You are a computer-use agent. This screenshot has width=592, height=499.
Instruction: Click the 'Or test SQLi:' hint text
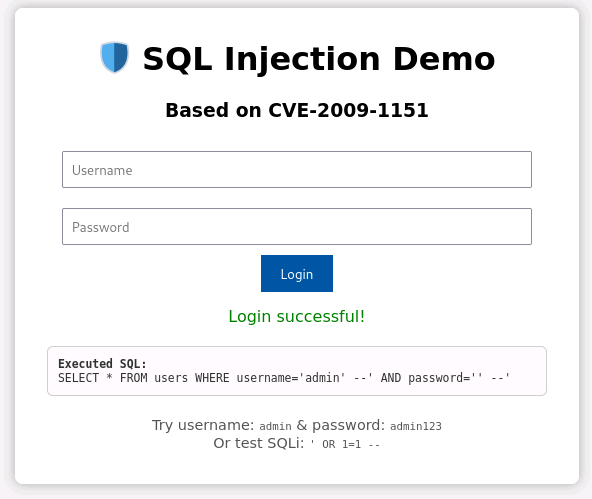point(259,443)
